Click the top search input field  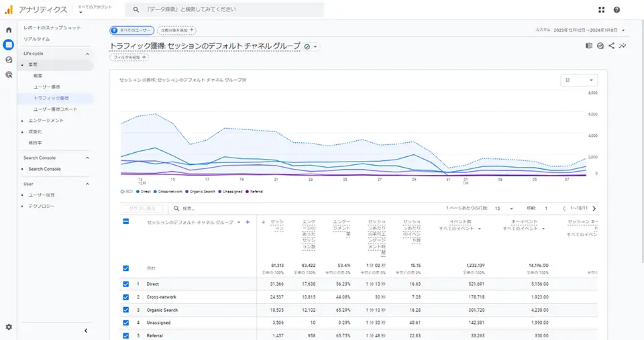(x=224, y=9)
